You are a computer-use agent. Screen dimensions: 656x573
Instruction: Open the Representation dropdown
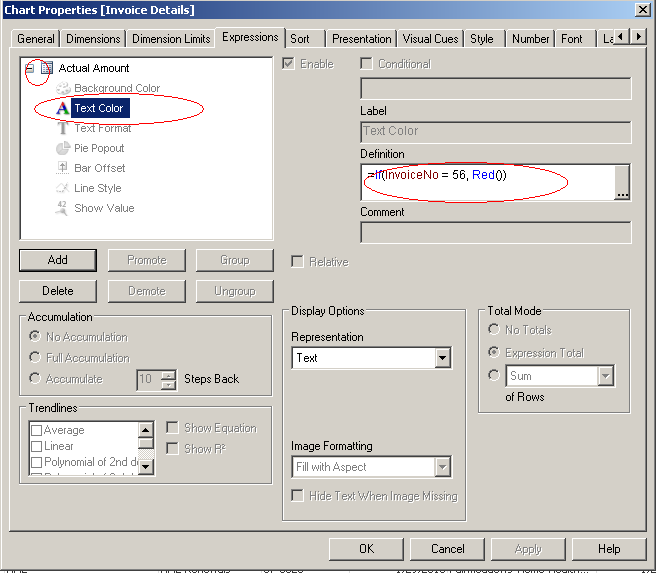click(x=443, y=358)
